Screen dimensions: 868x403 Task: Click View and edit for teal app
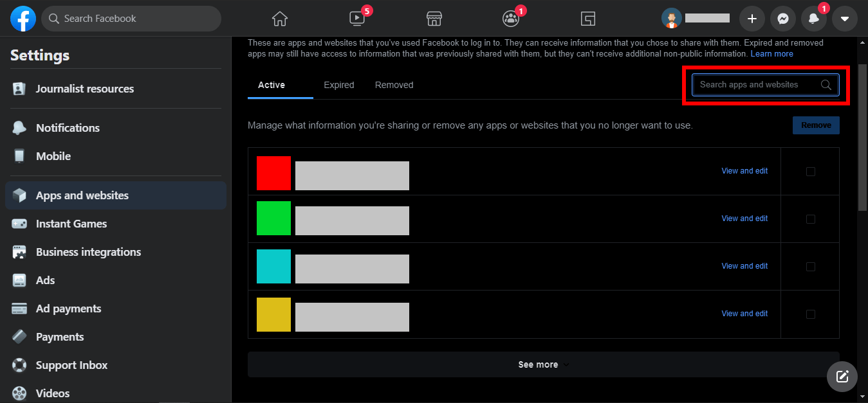(744, 266)
